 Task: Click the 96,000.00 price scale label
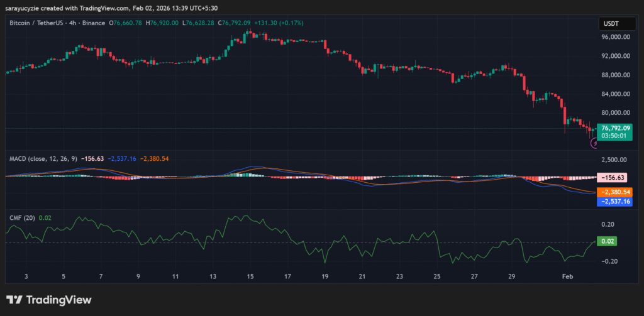pyautogui.click(x=615, y=37)
